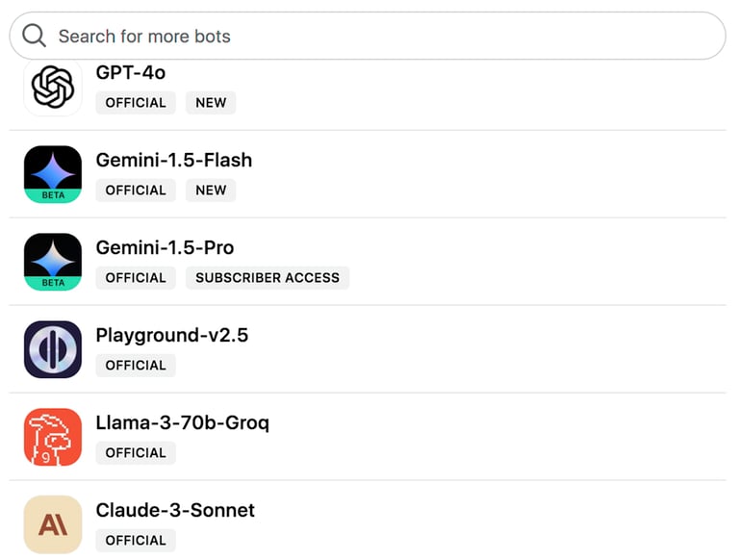Click the Llama-3-70b-Groq orange icon

[x=53, y=437]
